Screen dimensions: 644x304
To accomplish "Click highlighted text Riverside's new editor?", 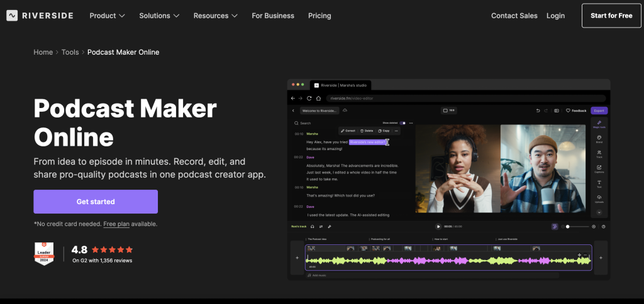I will coord(367,142).
